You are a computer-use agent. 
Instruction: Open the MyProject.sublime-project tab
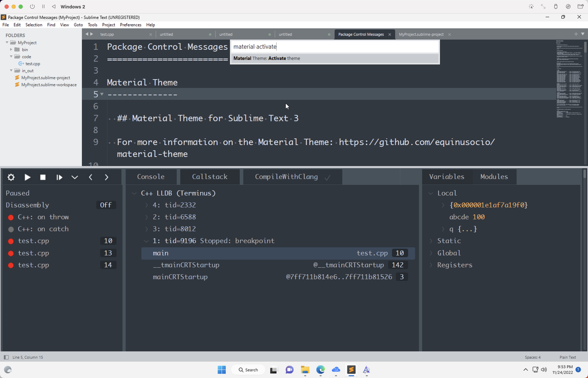tap(421, 34)
